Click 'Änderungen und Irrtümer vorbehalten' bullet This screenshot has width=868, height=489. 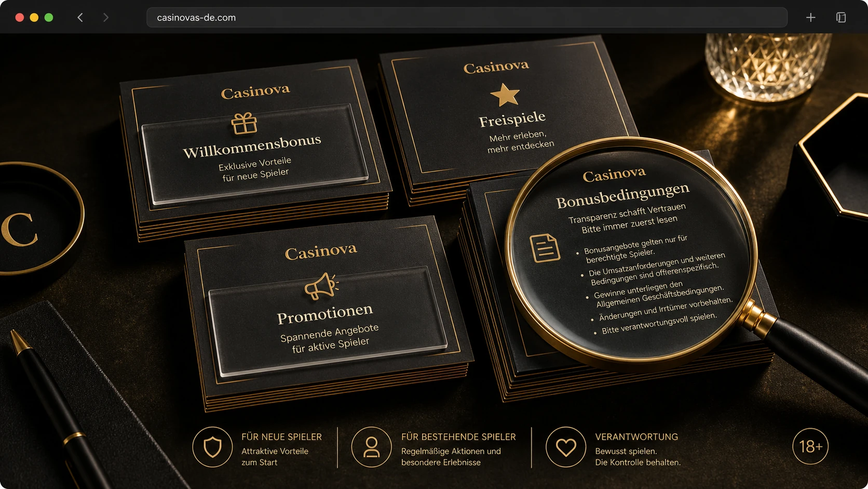(x=663, y=309)
